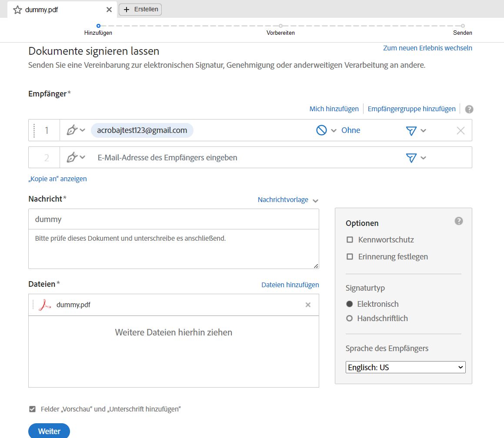Open the Mich hinzufügen link
This screenshot has height=438, width=504.
[x=334, y=109]
